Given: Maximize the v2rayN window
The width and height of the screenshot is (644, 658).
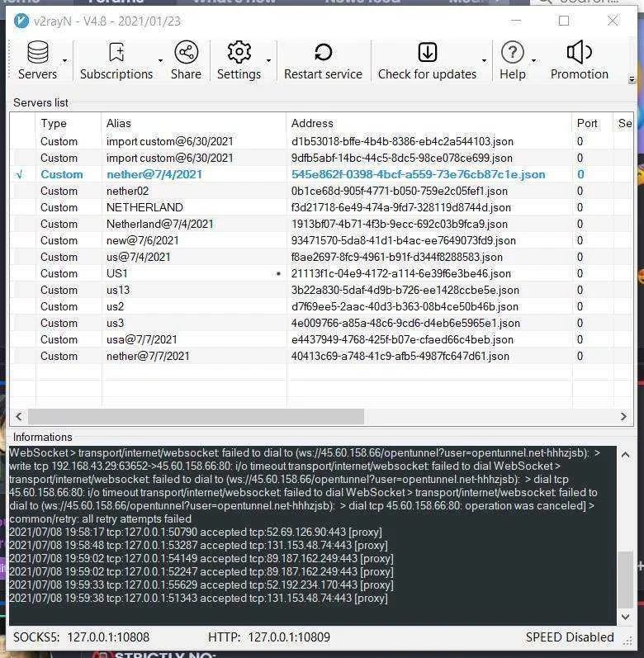Looking at the screenshot, I should tap(564, 21).
